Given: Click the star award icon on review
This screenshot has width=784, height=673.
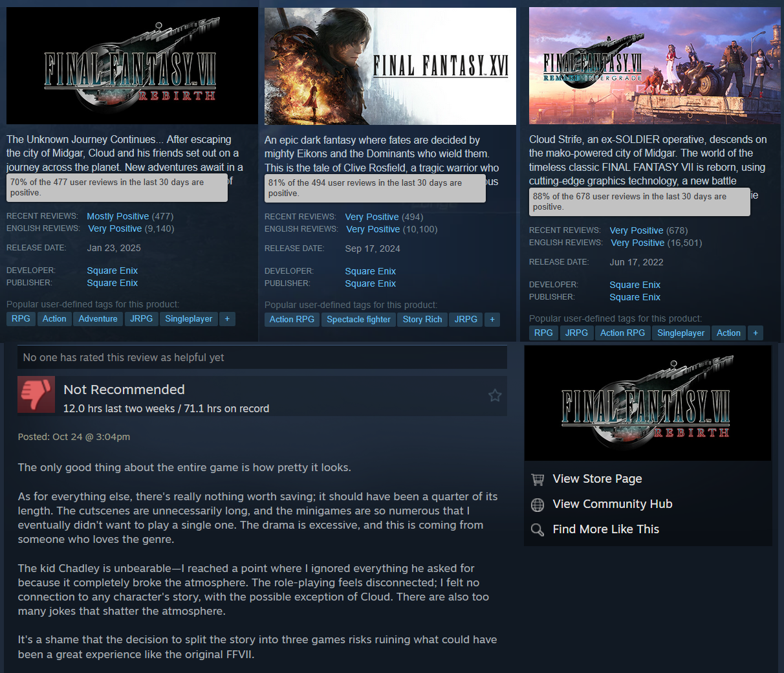Looking at the screenshot, I should click(495, 395).
